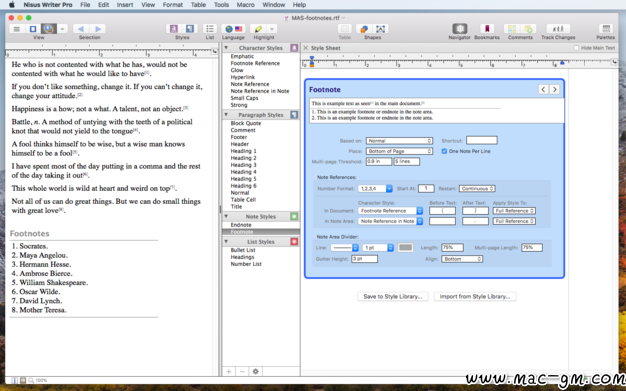Screen dimensions: 626x391
Task: Open the View options dropdown arrow
Action: 62,29
